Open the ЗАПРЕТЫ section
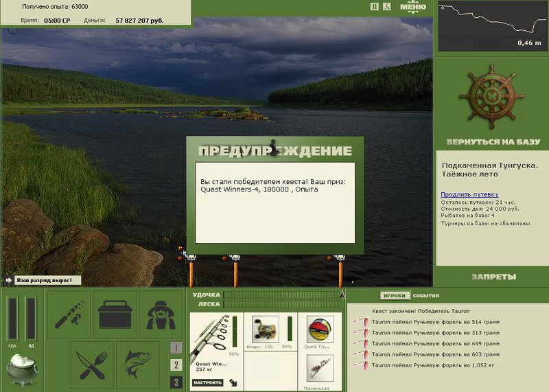Viewport: 549px width, 392px height. (x=493, y=277)
